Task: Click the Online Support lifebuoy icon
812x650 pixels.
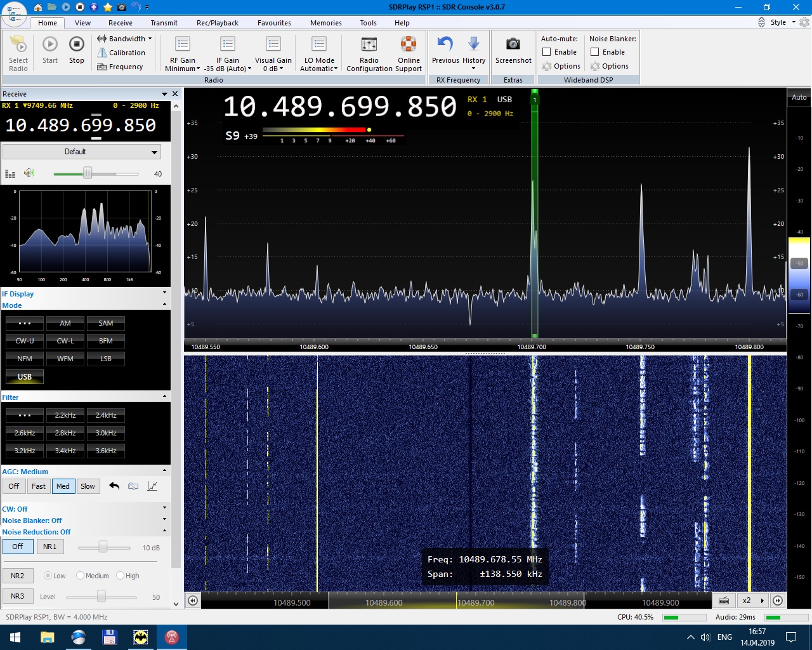Action: [x=409, y=44]
